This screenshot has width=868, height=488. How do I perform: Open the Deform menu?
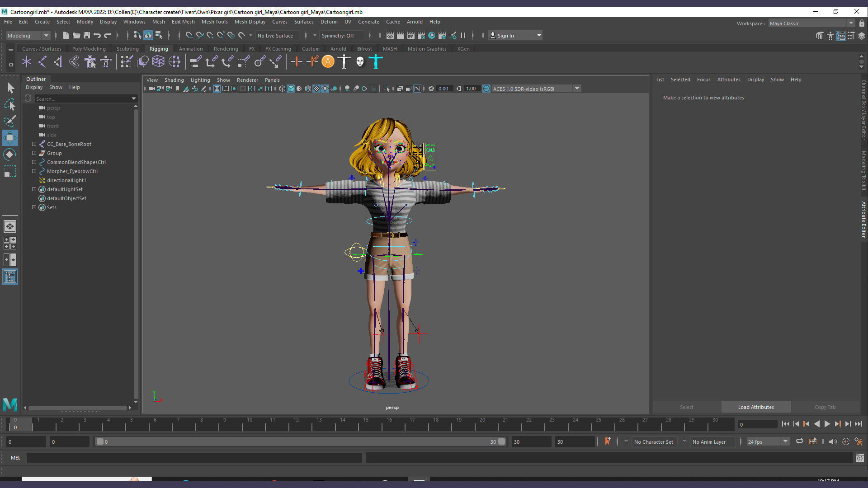coord(329,22)
